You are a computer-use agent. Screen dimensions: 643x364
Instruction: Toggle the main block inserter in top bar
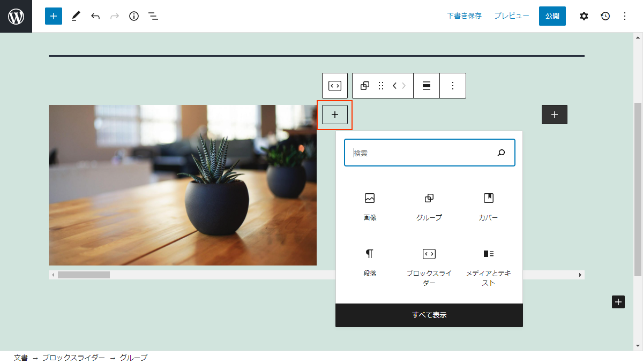point(54,16)
